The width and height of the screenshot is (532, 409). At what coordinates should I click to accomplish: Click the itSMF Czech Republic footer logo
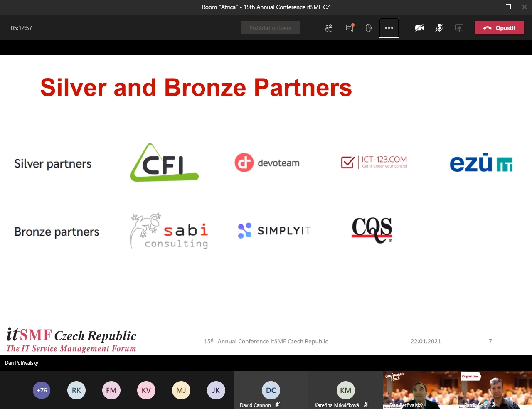point(71,340)
